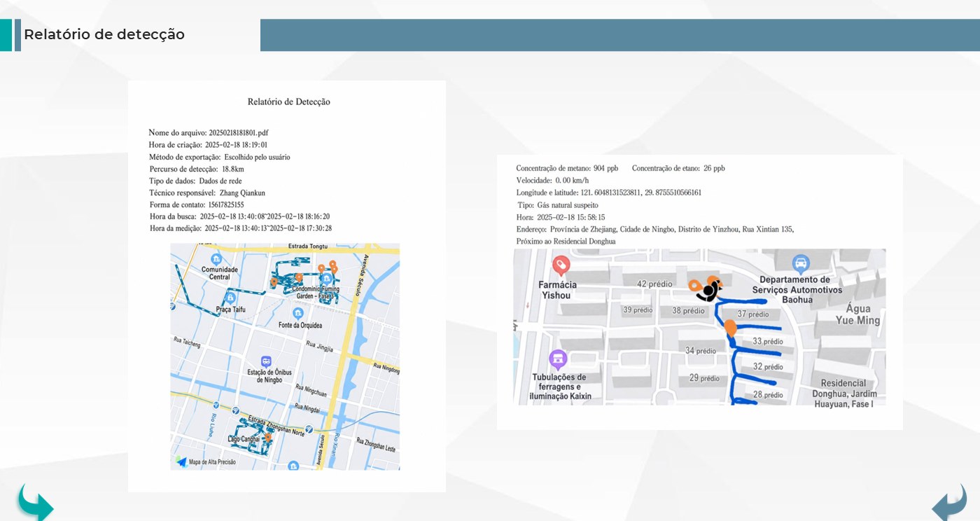
Task: Click the Hora de criação line
Action: (x=208, y=145)
